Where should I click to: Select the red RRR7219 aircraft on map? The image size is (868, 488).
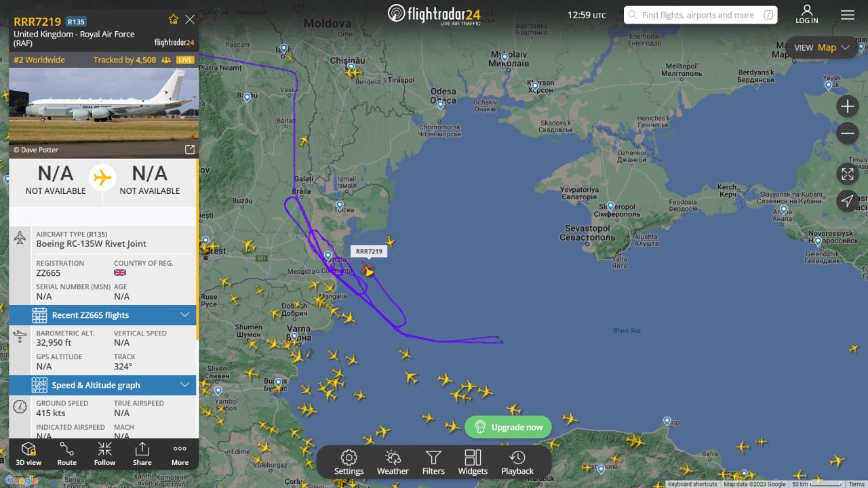click(x=368, y=270)
